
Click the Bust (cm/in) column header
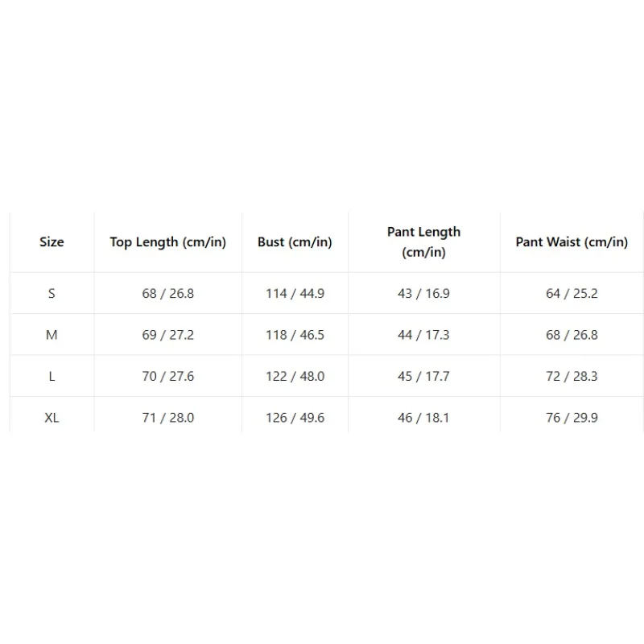[x=295, y=242]
